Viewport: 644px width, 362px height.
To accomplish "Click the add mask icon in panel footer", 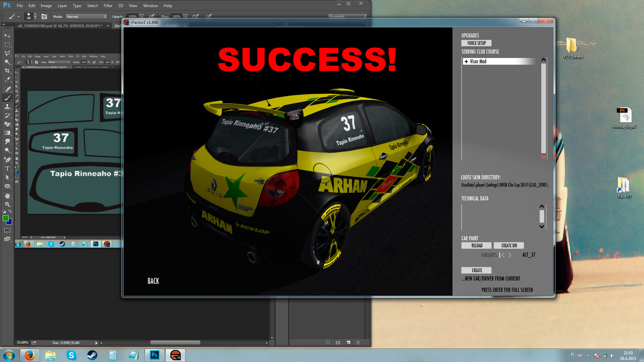I will click(338, 343).
